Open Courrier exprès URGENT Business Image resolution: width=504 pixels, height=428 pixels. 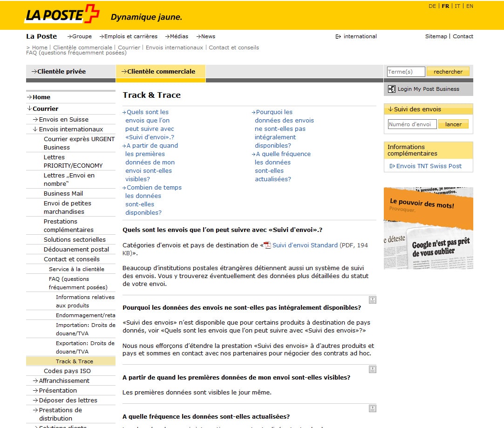(x=79, y=143)
